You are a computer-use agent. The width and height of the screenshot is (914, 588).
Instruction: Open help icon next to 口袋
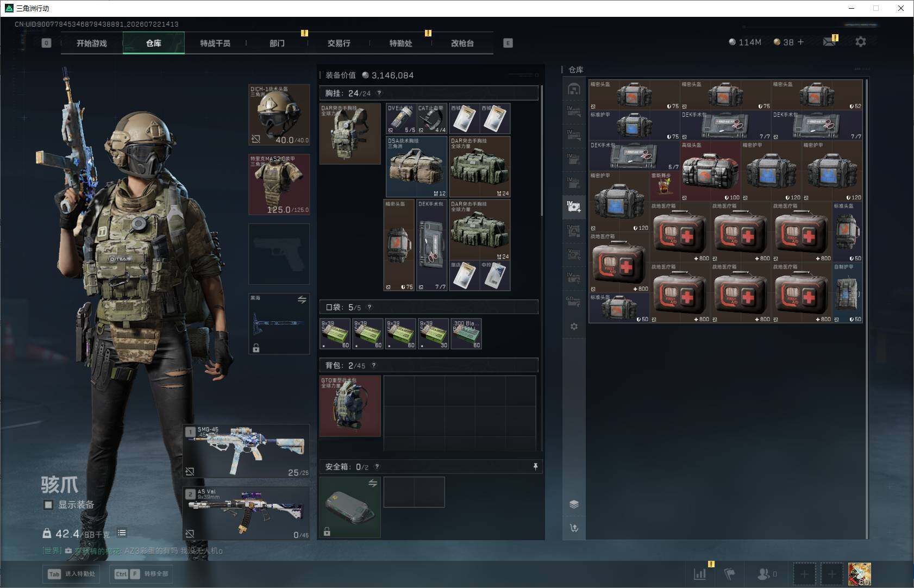coord(370,307)
